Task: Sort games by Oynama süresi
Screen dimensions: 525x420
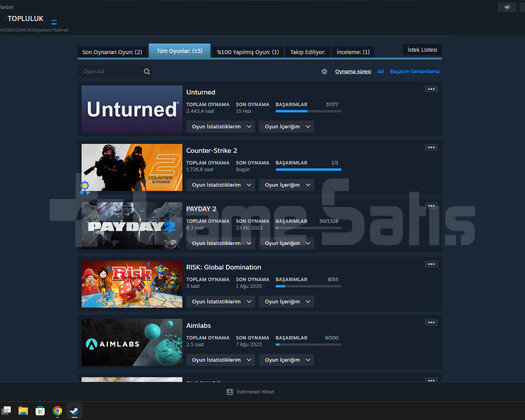Action: pos(353,71)
